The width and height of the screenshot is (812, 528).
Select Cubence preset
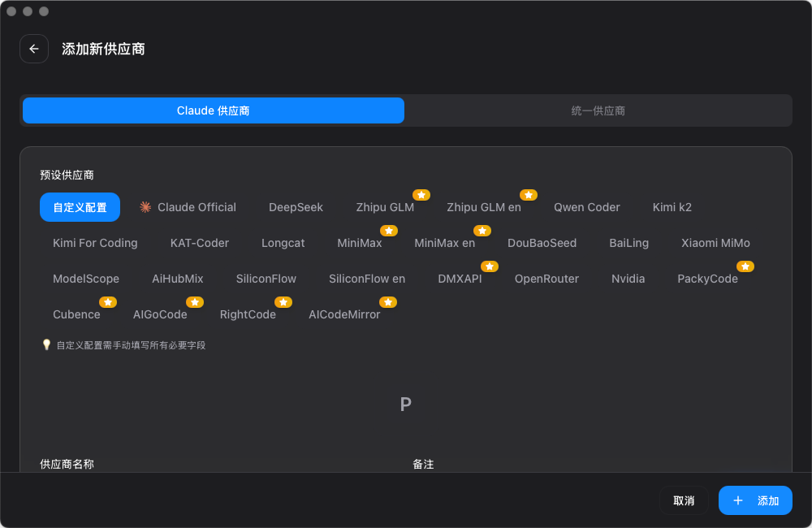(x=76, y=314)
